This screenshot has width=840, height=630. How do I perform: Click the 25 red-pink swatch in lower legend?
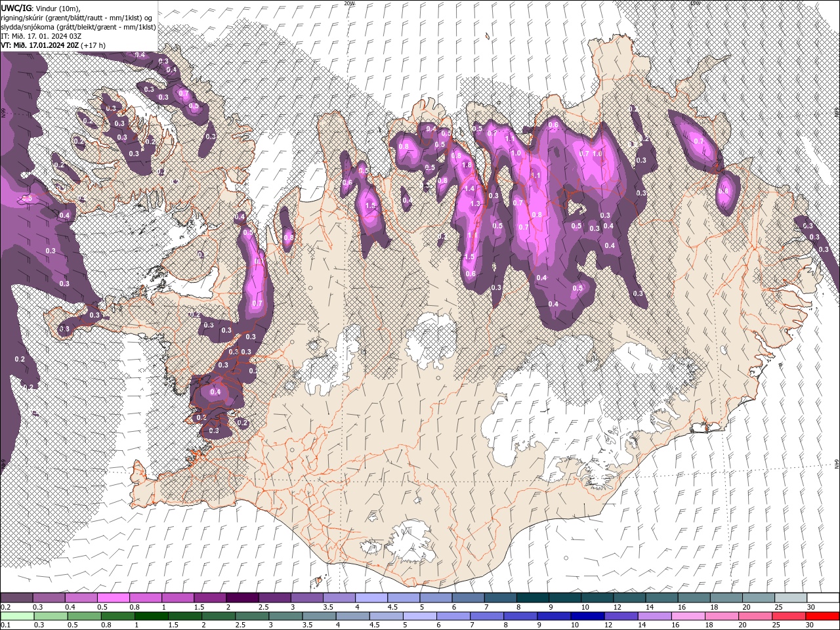tap(788, 616)
